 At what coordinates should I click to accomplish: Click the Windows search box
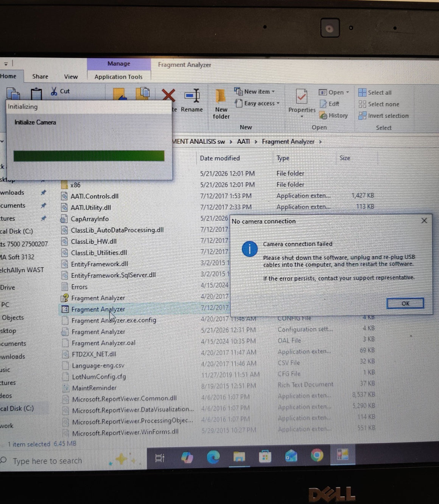click(72, 461)
